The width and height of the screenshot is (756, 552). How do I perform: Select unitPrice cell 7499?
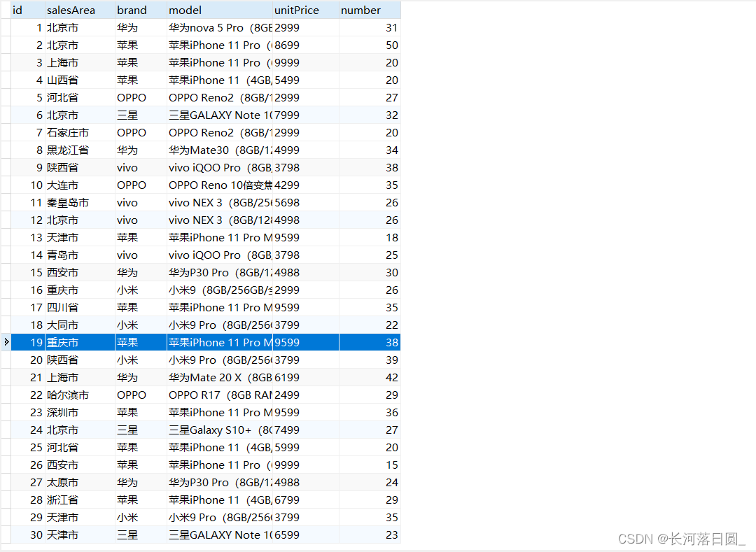coord(306,430)
